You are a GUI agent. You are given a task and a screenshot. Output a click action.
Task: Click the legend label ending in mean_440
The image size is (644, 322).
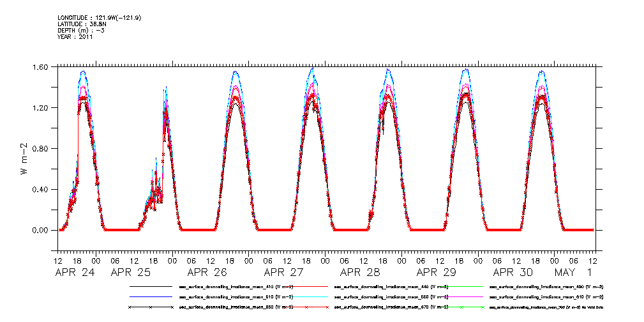[391, 286]
